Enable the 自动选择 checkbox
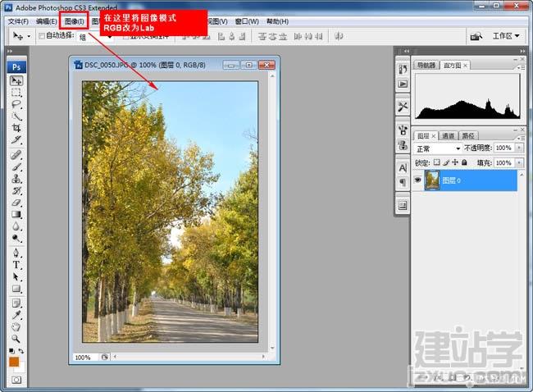Image resolution: width=533 pixels, height=392 pixels. coord(42,36)
